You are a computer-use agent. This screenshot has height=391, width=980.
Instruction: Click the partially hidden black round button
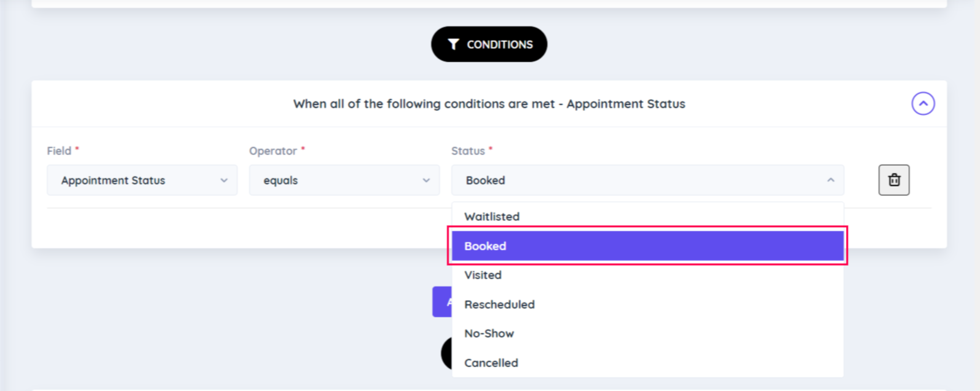446,353
